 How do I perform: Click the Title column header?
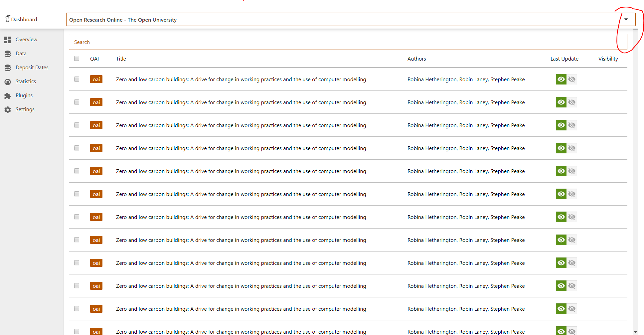121,59
